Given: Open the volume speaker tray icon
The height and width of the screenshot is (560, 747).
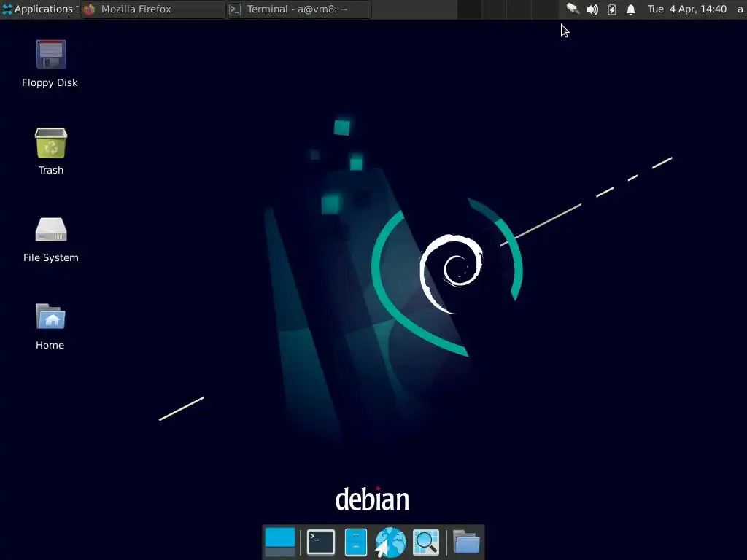Looking at the screenshot, I should (x=592, y=9).
